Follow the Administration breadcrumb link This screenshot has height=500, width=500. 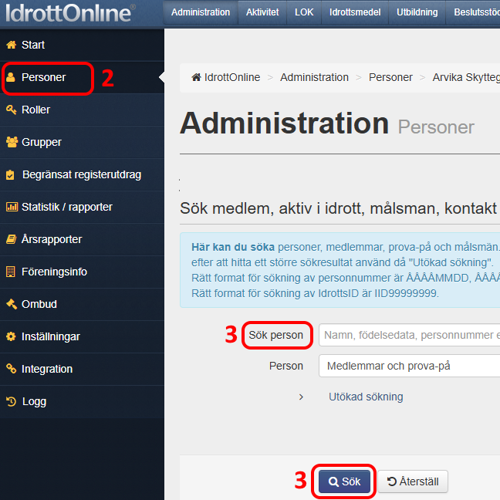click(x=314, y=77)
